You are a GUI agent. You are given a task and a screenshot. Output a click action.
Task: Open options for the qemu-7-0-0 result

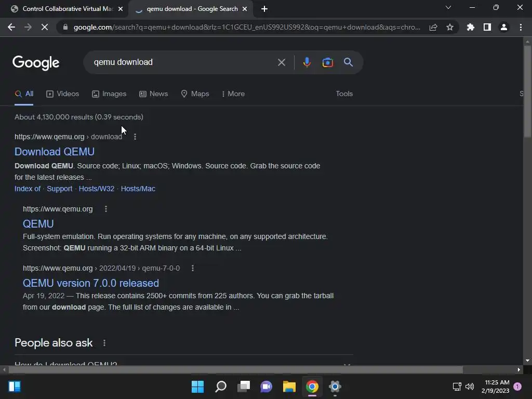193,268
